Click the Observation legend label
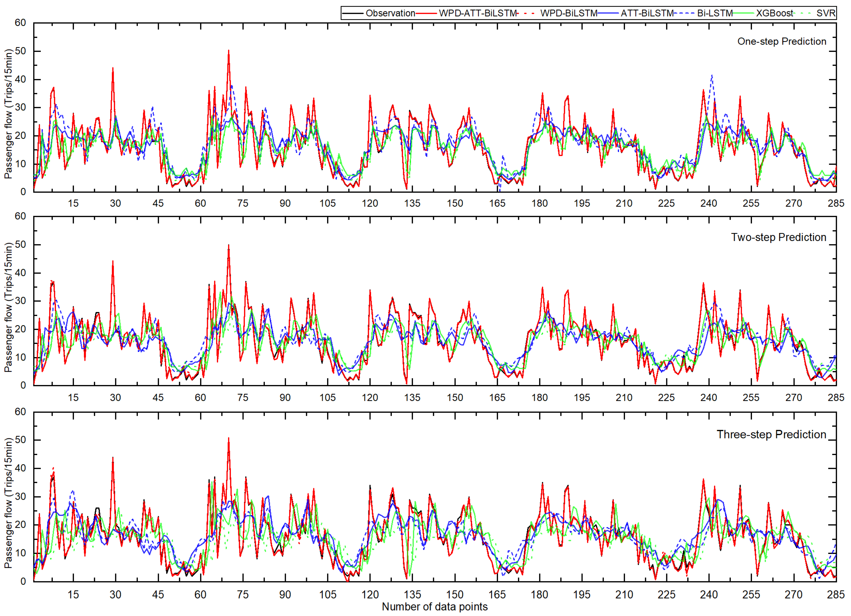The image size is (851, 616). pyautogui.click(x=390, y=13)
